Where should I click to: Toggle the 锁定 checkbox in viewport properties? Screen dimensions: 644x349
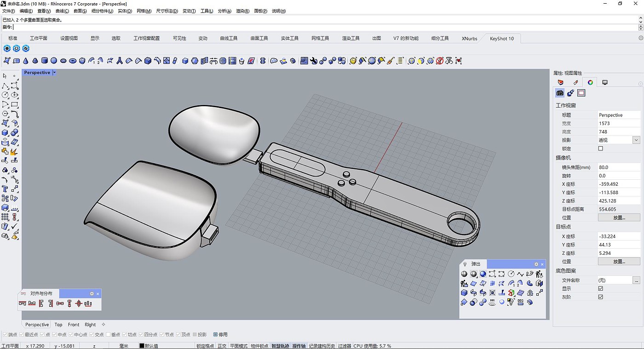600,149
